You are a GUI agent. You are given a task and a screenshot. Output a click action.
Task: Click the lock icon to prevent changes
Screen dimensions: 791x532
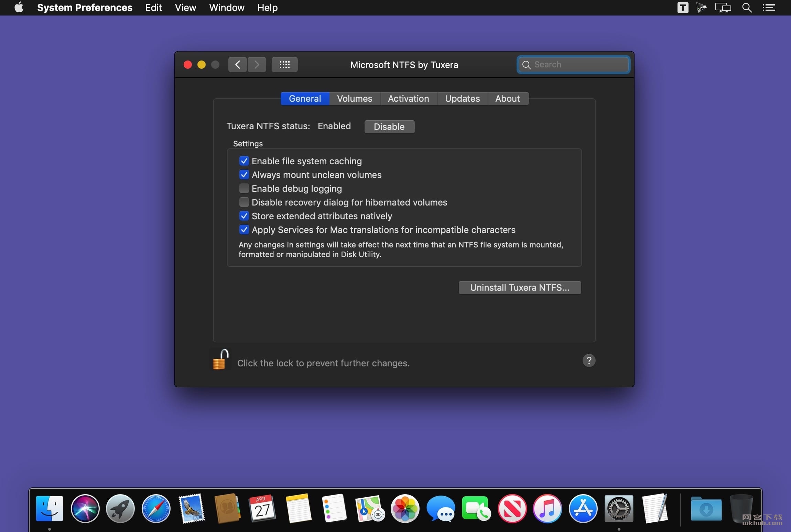[220, 359]
